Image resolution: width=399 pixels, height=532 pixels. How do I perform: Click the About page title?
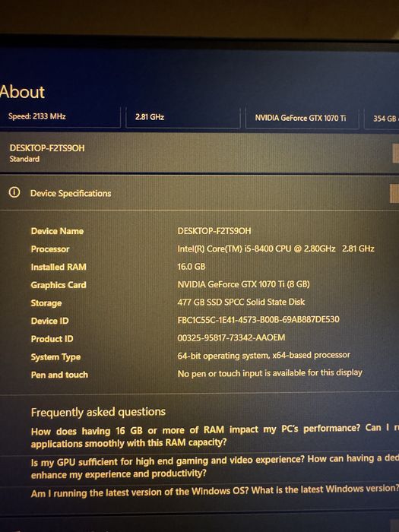pos(22,92)
